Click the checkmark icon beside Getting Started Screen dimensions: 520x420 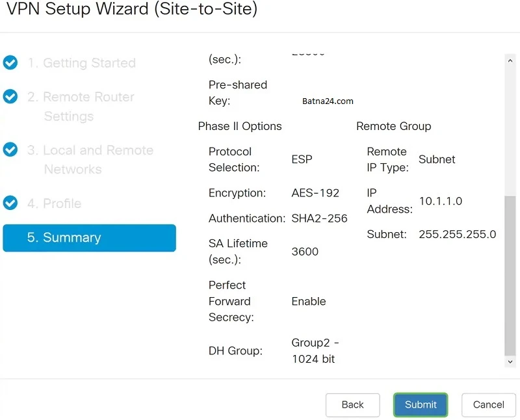pos(10,62)
